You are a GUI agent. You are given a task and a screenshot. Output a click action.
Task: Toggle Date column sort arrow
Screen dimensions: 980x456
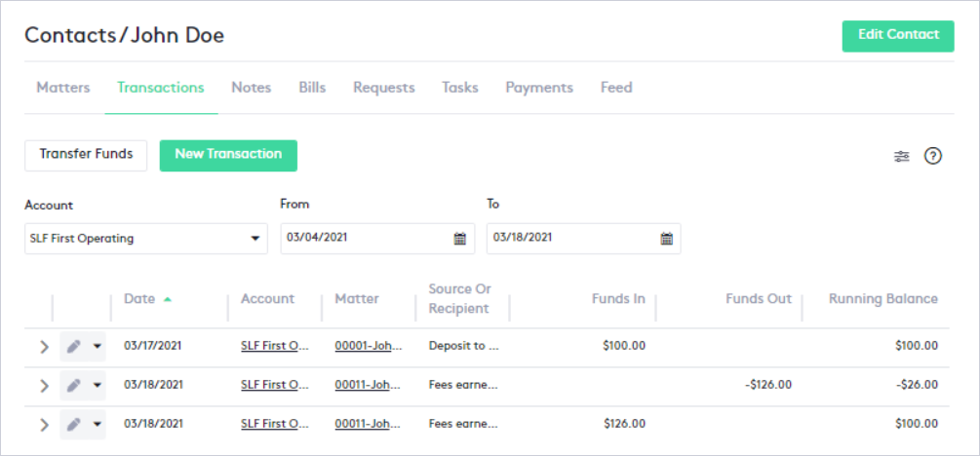[x=168, y=300]
